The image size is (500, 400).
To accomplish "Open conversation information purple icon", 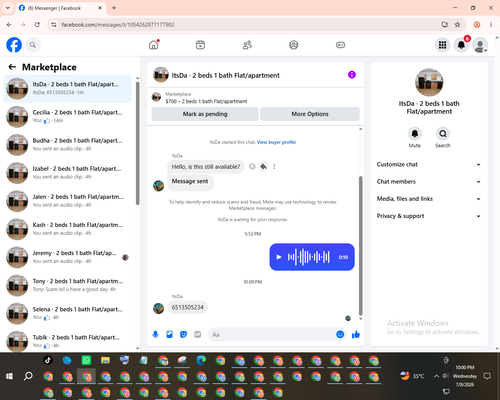I will pyautogui.click(x=352, y=75).
